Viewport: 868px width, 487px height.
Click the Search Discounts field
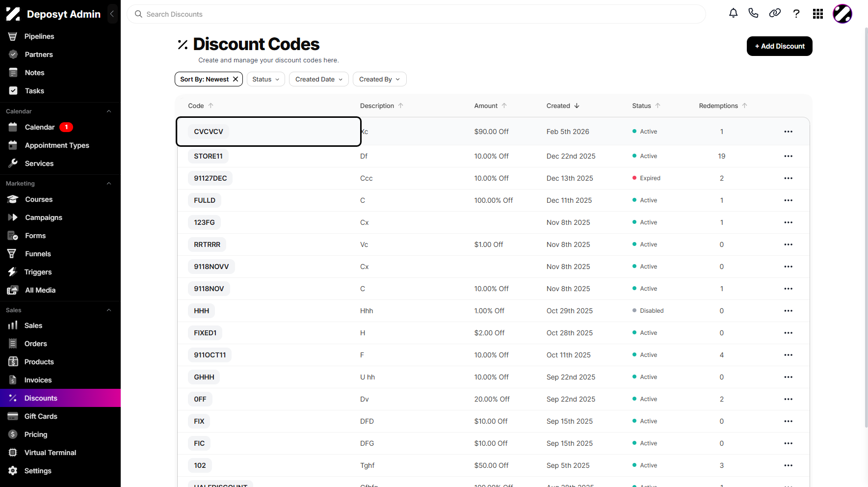(x=416, y=14)
